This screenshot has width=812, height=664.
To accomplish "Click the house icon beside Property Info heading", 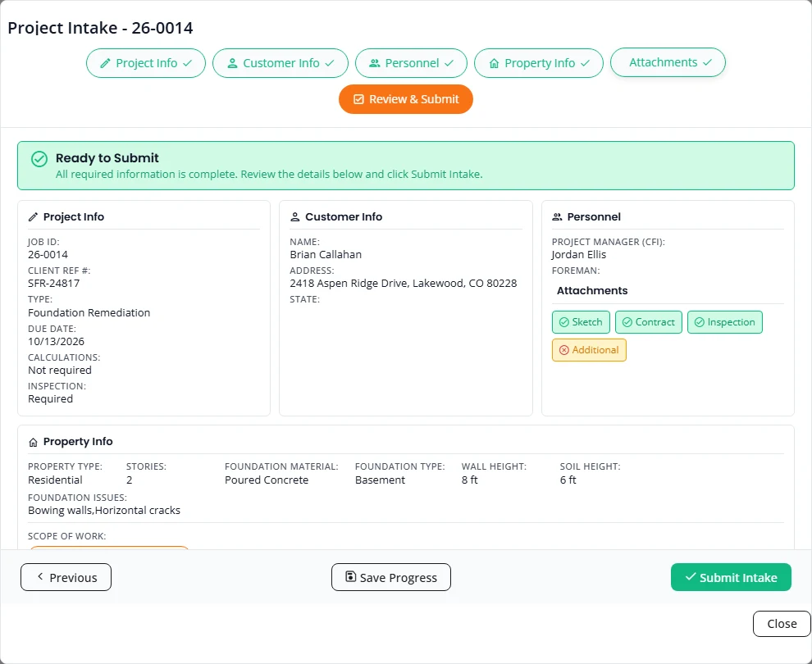I will point(33,442).
